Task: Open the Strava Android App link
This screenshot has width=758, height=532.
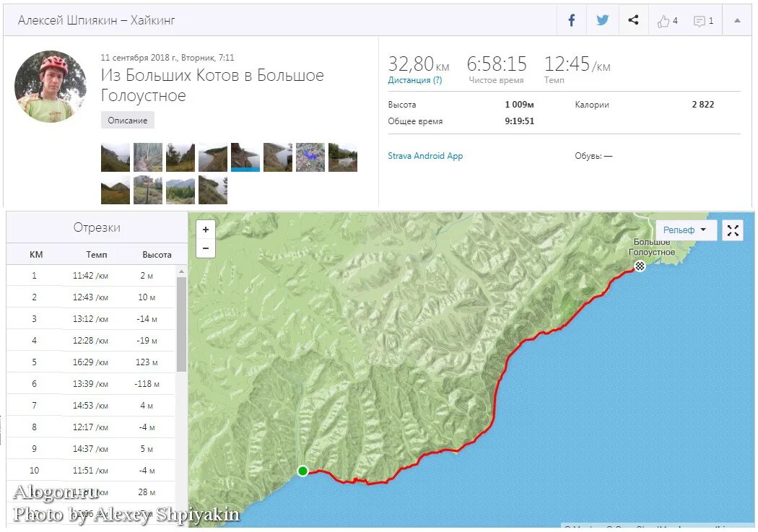Action: pyautogui.click(x=425, y=156)
